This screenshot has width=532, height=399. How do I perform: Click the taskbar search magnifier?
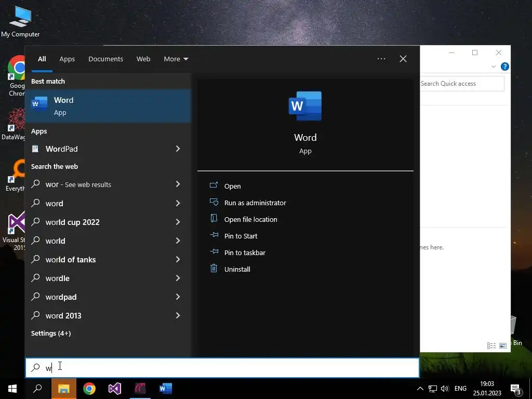coord(37,389)
